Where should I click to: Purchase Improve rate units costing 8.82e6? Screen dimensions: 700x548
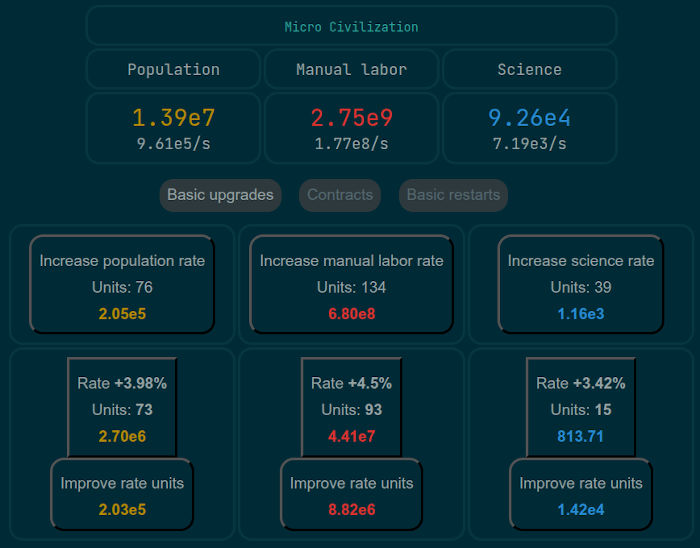[351, 494]
